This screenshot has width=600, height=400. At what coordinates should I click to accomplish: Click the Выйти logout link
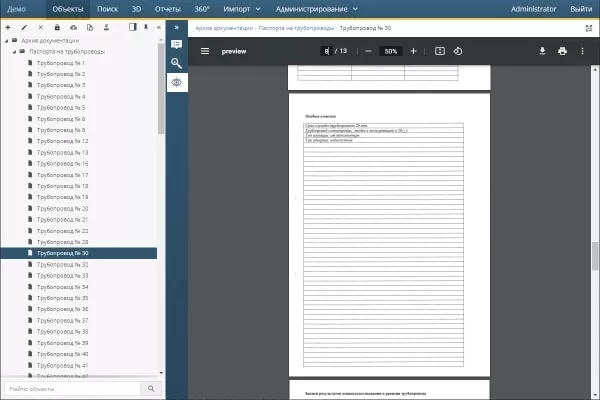pos(580,8)
